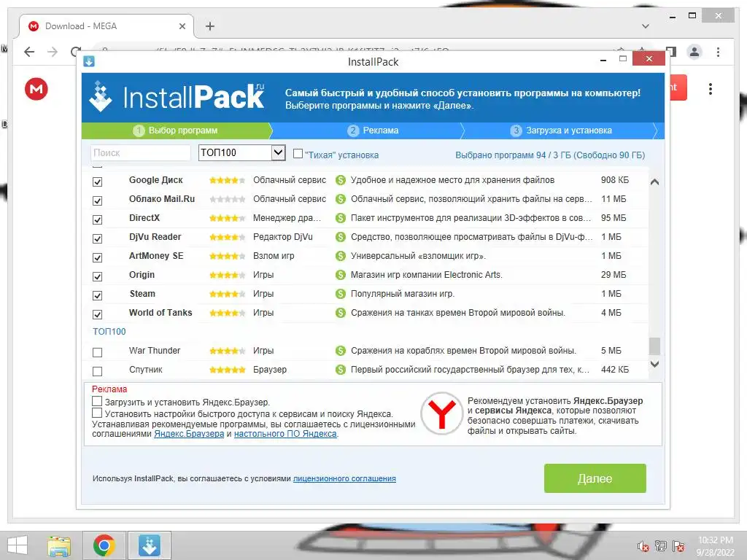Uncheck the Steam checkbox
This screenshot has height=560, width=747.
click(97, 296)
